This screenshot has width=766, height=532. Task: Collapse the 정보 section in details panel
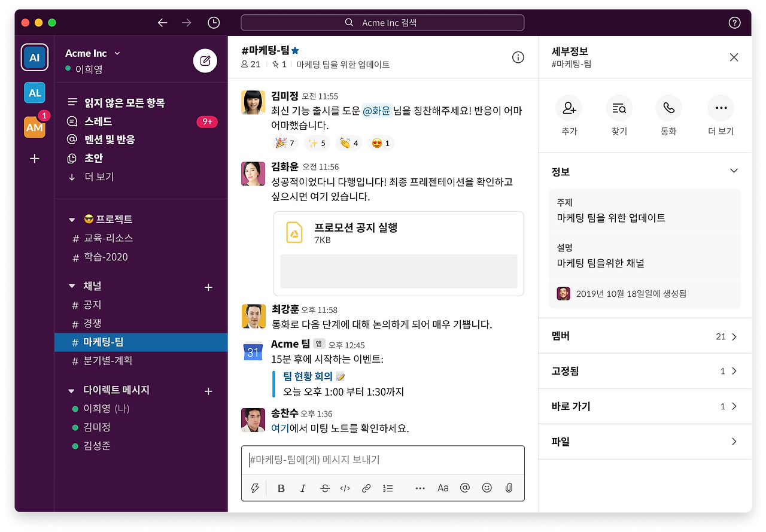point(734,171)
